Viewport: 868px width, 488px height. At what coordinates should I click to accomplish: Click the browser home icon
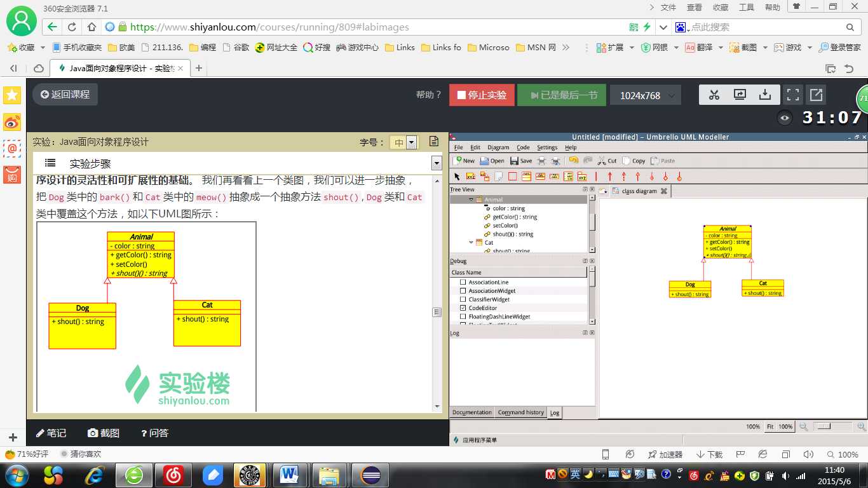pyautogui.click(x=92, y=27)
